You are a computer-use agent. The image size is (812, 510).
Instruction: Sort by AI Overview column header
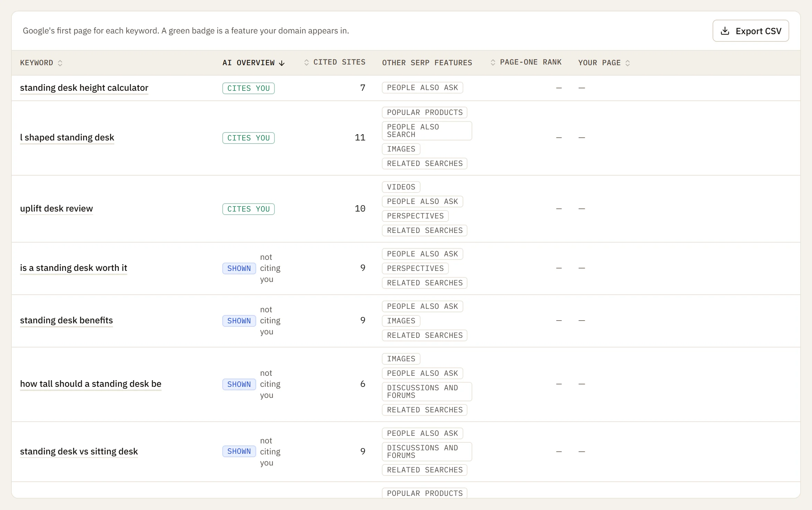[x=253, y=63]
